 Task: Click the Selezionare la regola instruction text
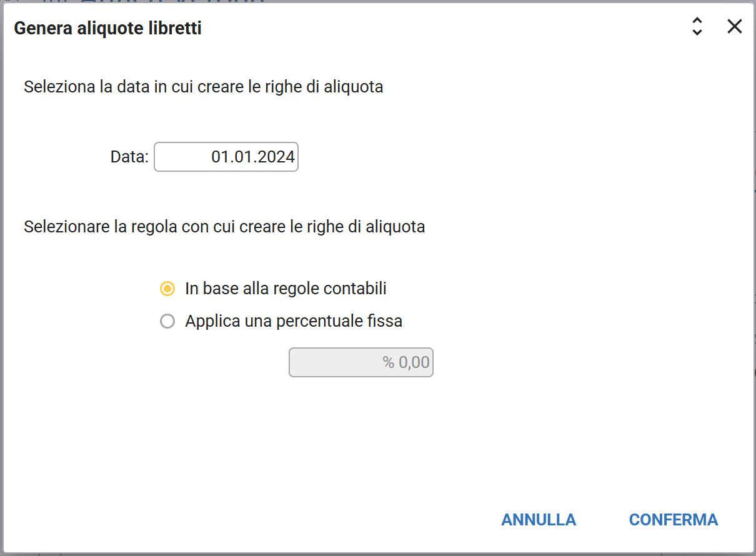pos(224,226)
